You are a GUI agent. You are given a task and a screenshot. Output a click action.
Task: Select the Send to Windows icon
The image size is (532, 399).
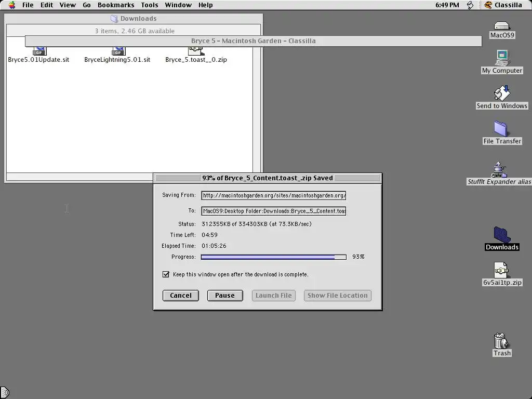coord(502,93)
